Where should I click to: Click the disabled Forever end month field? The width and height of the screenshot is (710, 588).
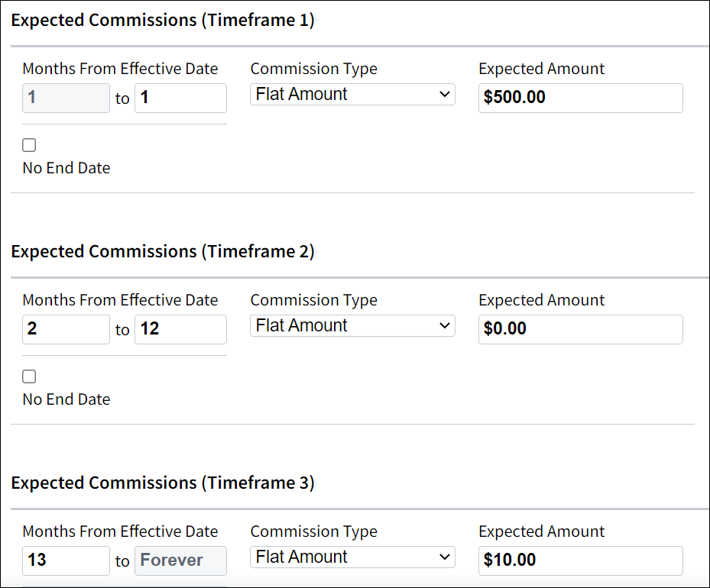click(x=180, y=561)
